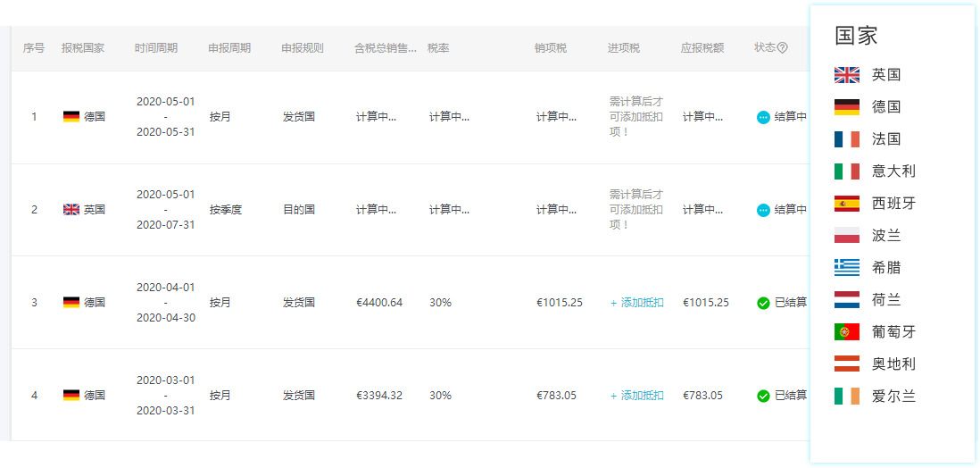Click the 报税国家 column header
Screen dimensions: 980x468
click(83, 48)
